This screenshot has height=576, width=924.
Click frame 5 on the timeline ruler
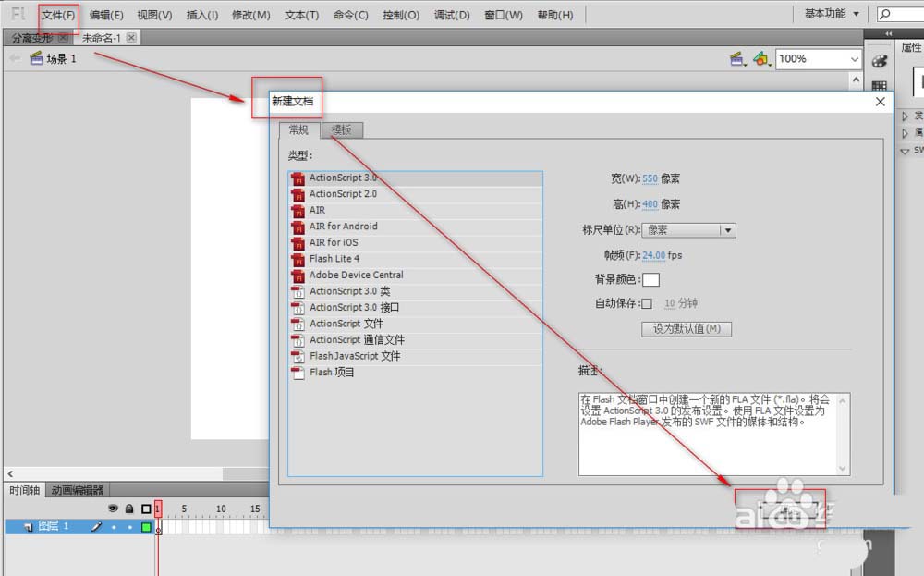(184, 509)
